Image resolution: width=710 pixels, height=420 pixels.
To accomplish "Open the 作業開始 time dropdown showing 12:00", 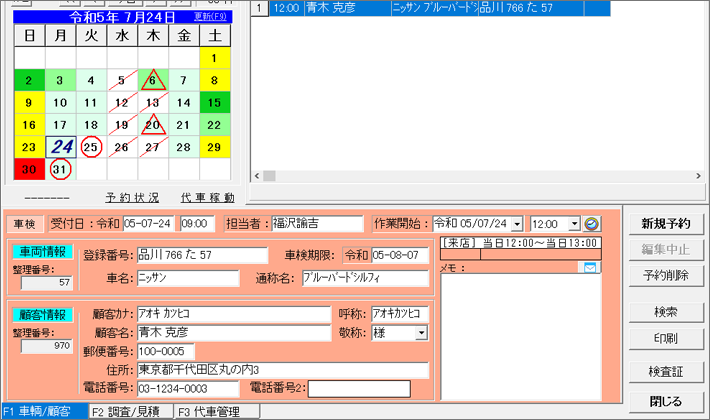I will coord(573,223).
